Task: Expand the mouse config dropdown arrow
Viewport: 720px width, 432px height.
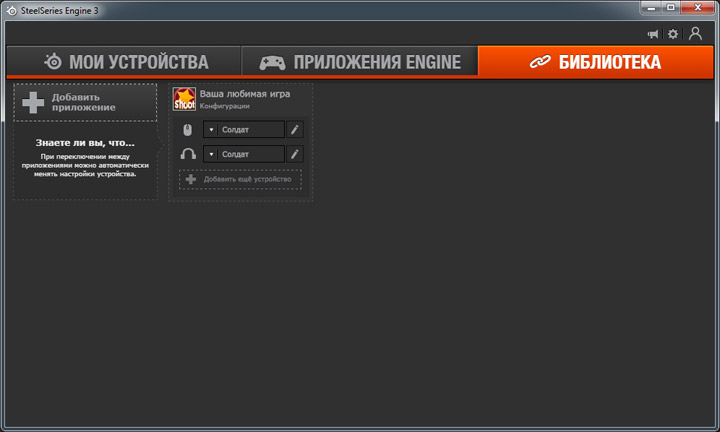Action: [211, 130]
